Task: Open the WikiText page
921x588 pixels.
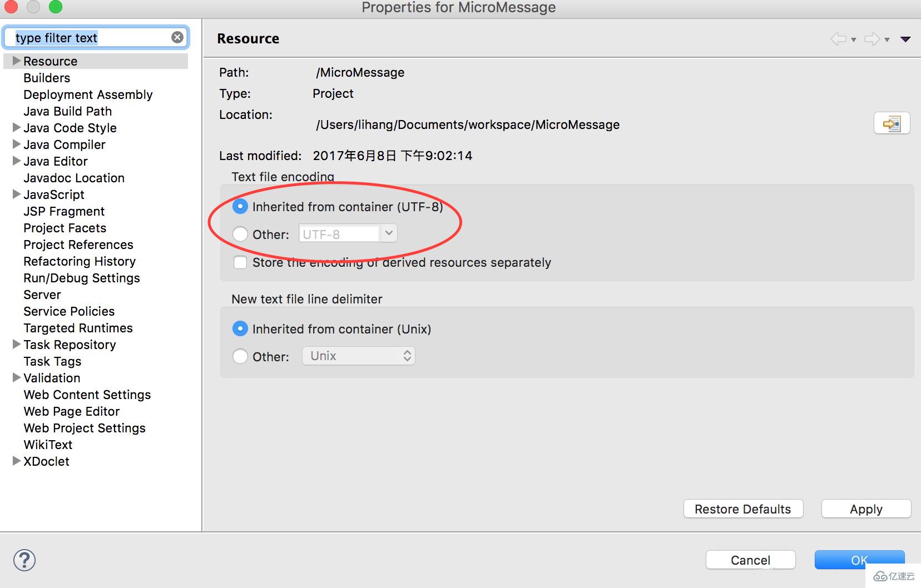Action: coord(48,445)
